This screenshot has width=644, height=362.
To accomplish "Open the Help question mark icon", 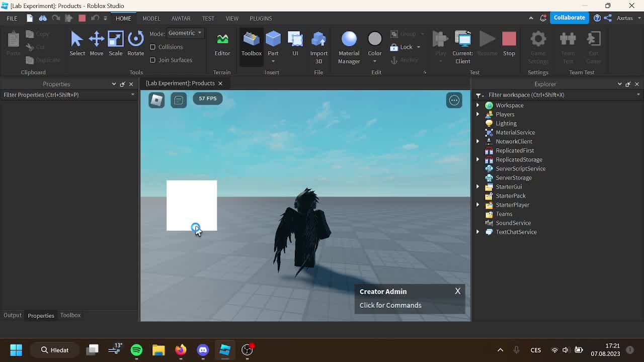I will point(597,18).
